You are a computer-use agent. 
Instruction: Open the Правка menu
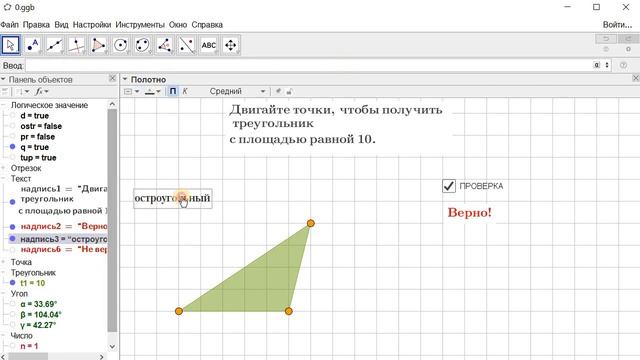tap(36, 24)
